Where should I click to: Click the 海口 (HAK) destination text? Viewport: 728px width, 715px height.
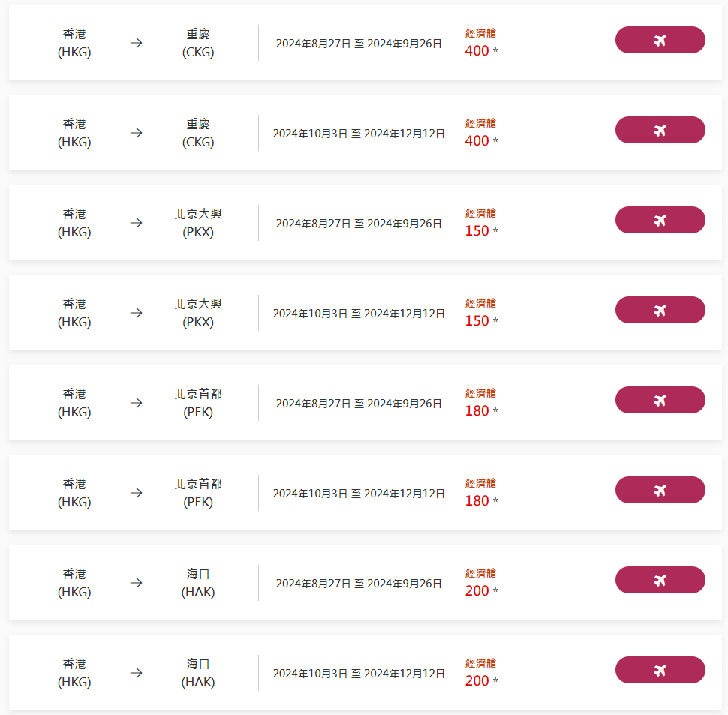tap(197, 582)
